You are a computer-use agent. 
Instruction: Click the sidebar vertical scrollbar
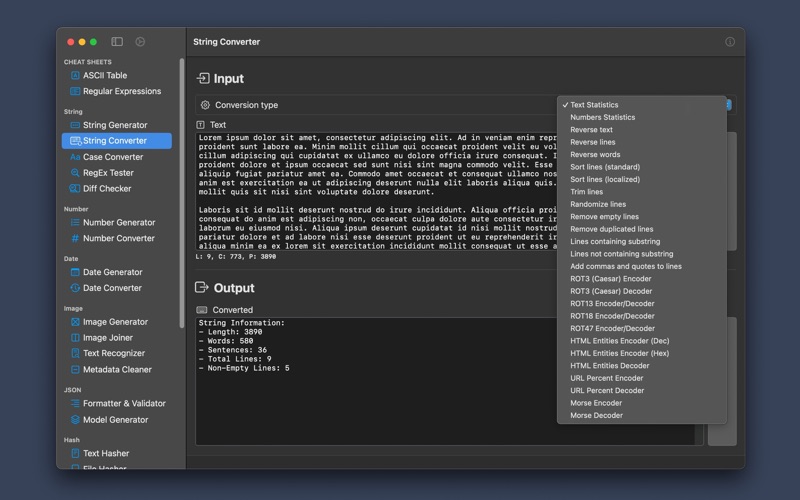181,193
